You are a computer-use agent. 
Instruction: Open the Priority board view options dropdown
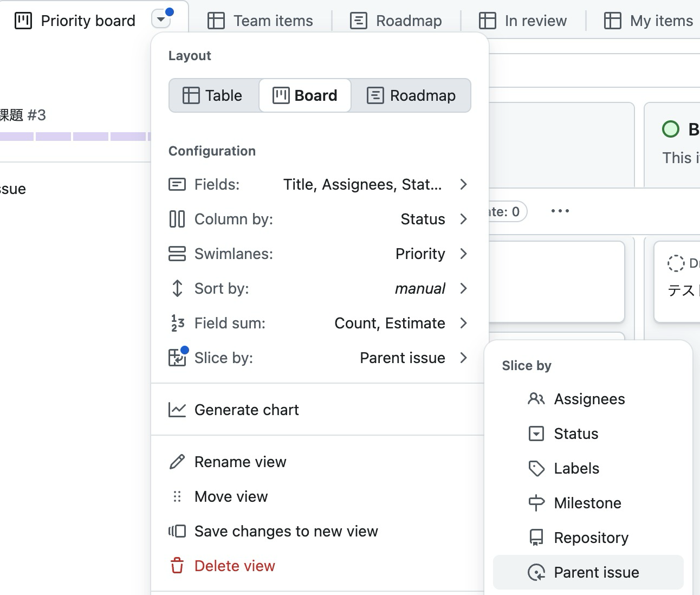point(161,20)
